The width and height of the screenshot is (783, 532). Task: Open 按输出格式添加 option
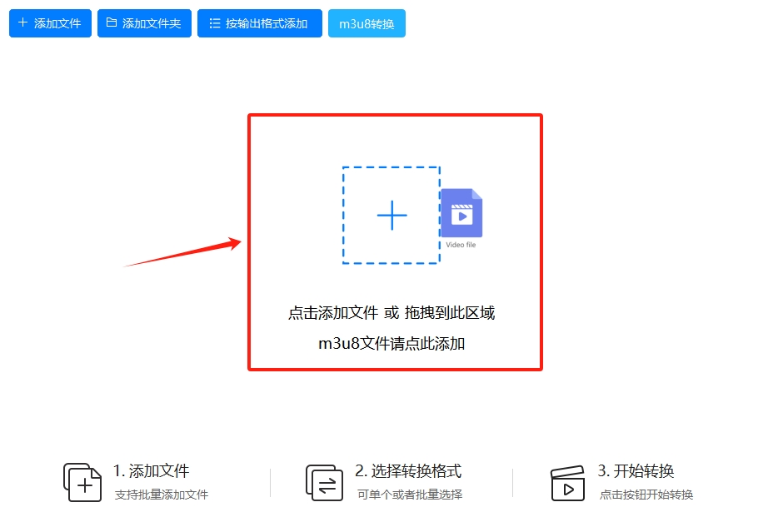(260, 23)
